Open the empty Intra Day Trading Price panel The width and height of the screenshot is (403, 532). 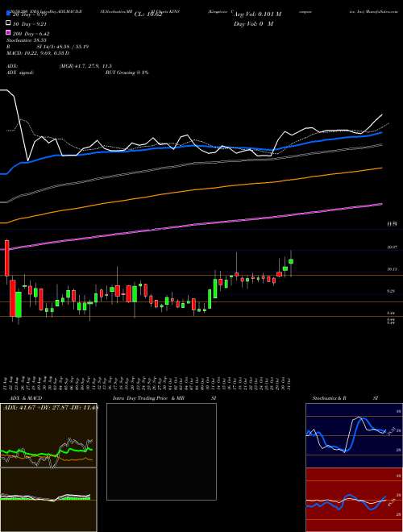(161, 451)
